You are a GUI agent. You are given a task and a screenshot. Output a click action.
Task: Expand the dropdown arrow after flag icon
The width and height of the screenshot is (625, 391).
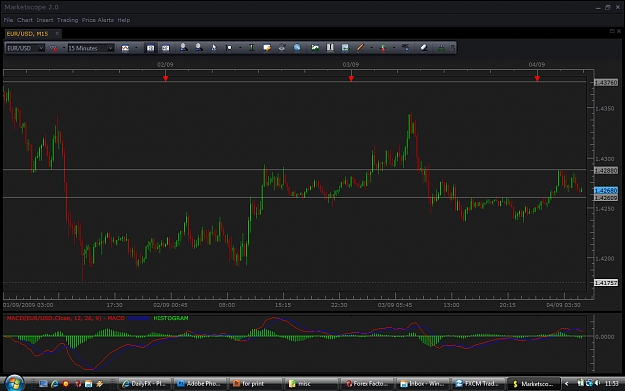click(x=240, y=48)
